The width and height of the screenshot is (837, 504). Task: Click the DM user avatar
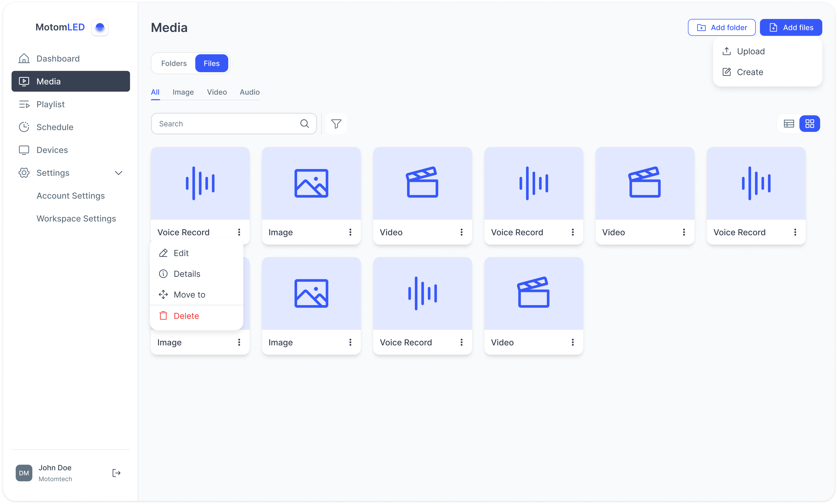(24, 473)
